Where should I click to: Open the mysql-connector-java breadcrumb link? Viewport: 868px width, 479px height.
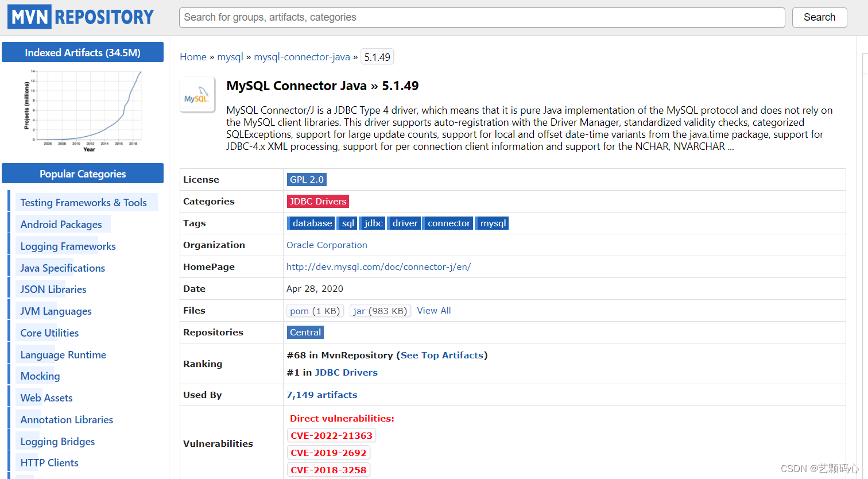click(302, 57)
